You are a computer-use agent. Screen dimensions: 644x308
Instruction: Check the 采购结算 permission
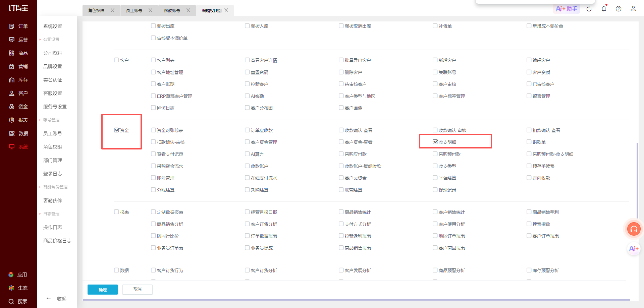(247, 190)
